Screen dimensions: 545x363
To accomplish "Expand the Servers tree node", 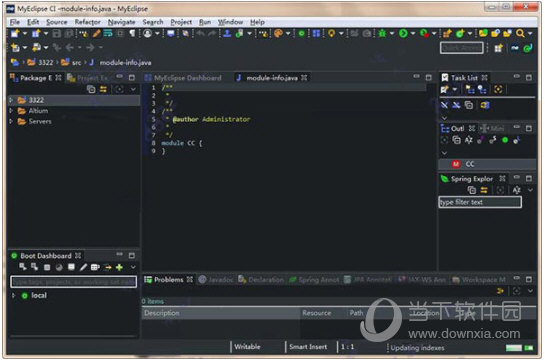I will click(x=11, y=121).
